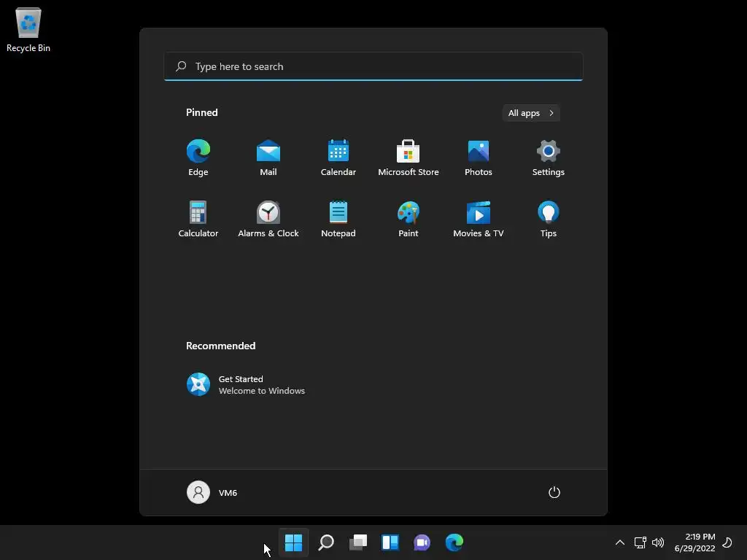Show hidden system tray icons
Screen dimensions: 747x560
pos(620,542)
